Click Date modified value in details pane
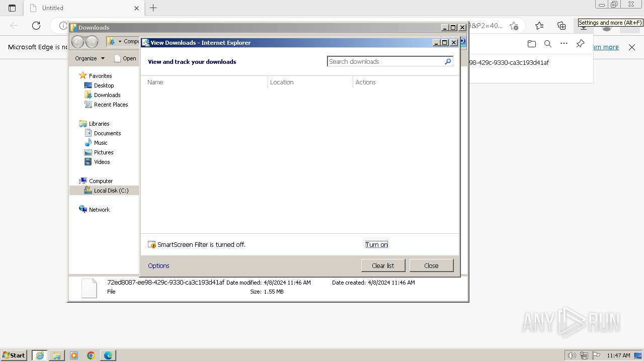Viewport: 644px width, 362px height. (287, 283)
